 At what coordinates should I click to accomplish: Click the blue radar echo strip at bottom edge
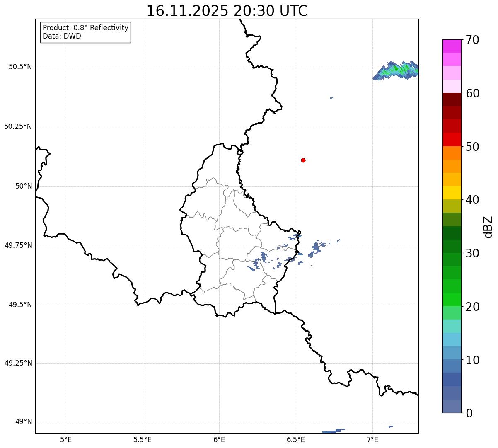tap(333, 431)
